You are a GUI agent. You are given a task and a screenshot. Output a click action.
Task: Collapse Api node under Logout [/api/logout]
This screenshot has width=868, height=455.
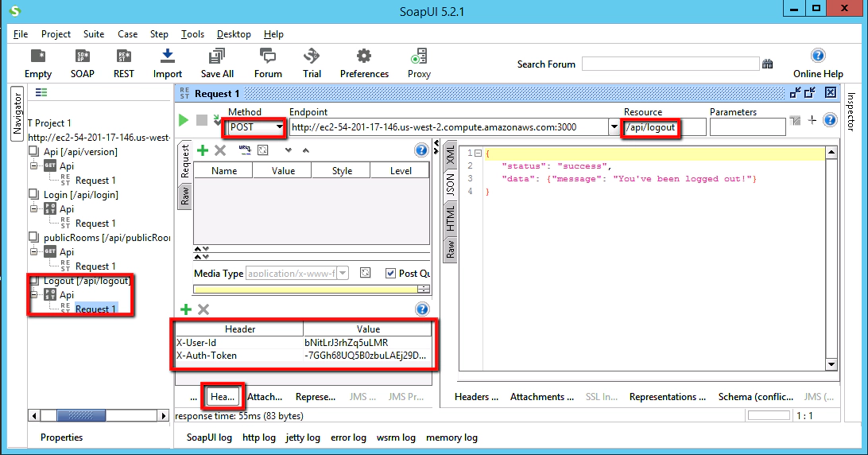pyautogui.click(x=33, y=294)
